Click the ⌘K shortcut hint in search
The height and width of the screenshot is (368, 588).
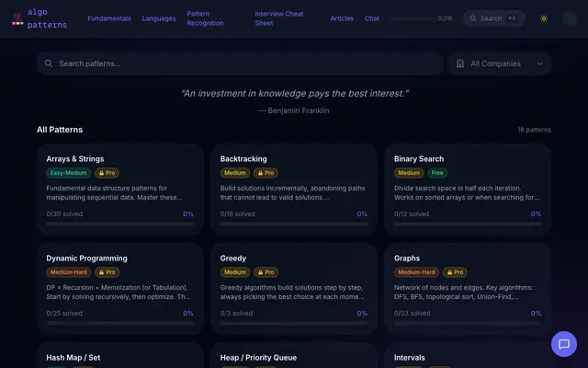tap(512, 18)
